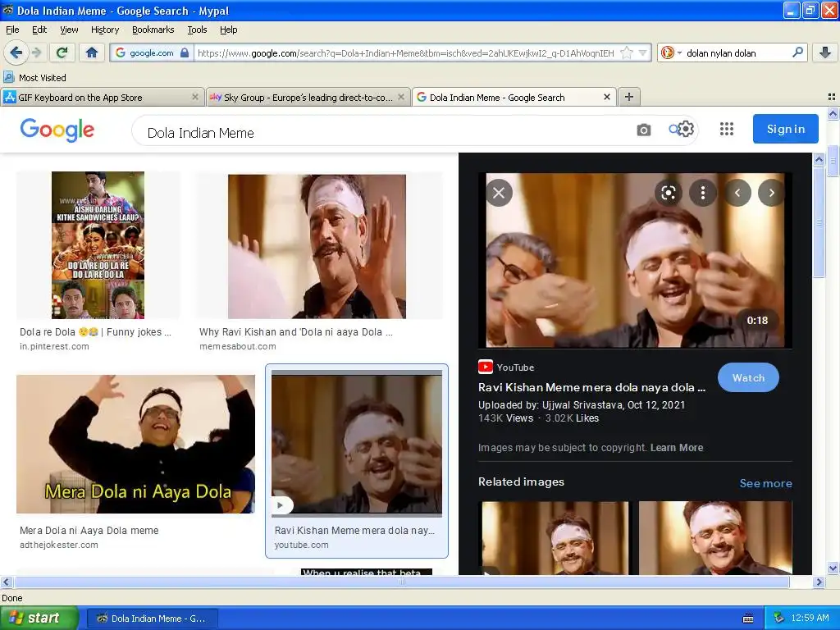Close the image preview panel with X
The width and height of the screenshot is (840, 630).
[x=499, y=193]
